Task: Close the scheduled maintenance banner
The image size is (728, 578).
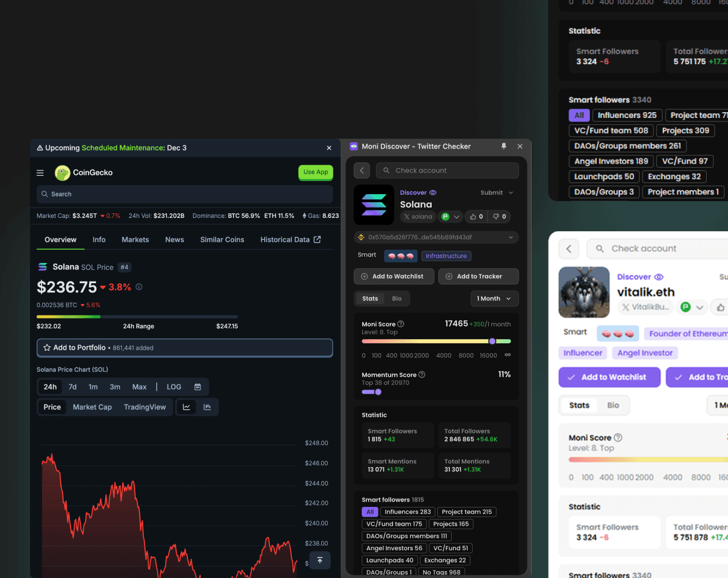Action: coord(329,148)
